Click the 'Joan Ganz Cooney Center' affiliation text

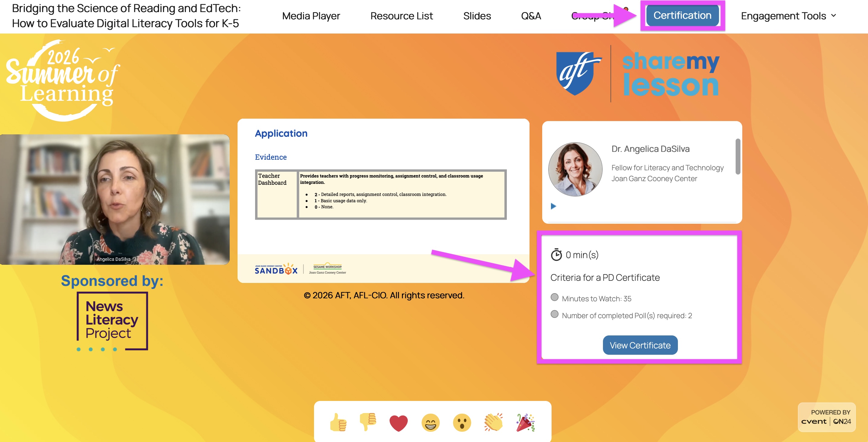point(654,178)
